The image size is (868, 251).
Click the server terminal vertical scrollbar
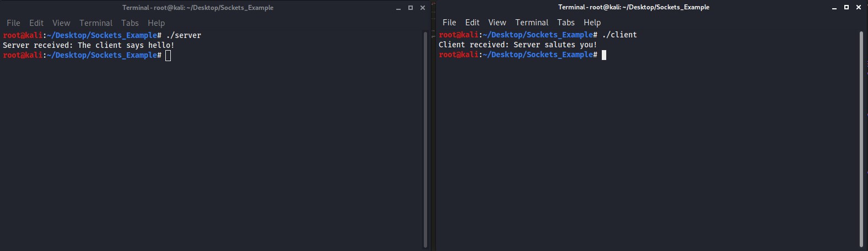pos(425,140)
